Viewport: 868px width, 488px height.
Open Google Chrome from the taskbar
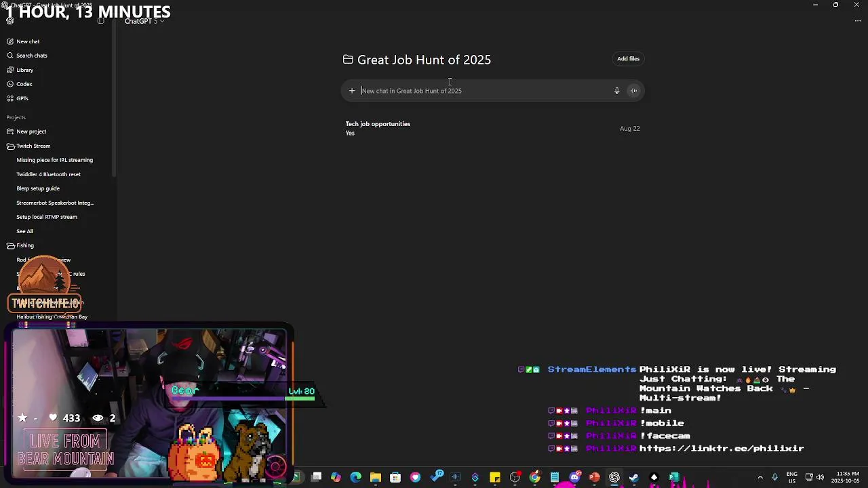534,478
